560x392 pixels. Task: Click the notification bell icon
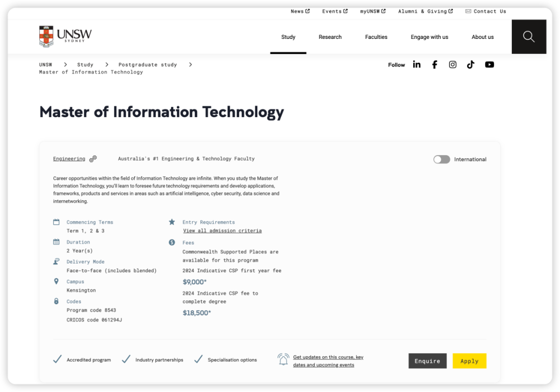click(x=283, y=359)
